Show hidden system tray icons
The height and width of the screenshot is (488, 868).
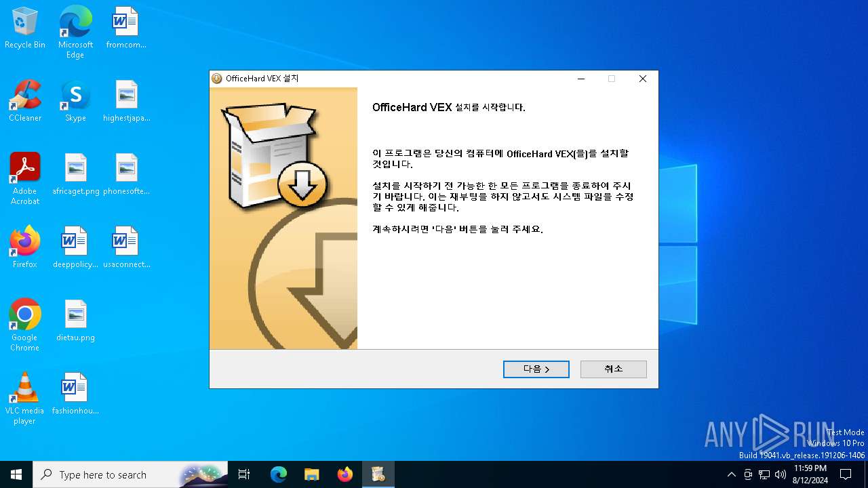pyautogui.click(x=731, y=474)
